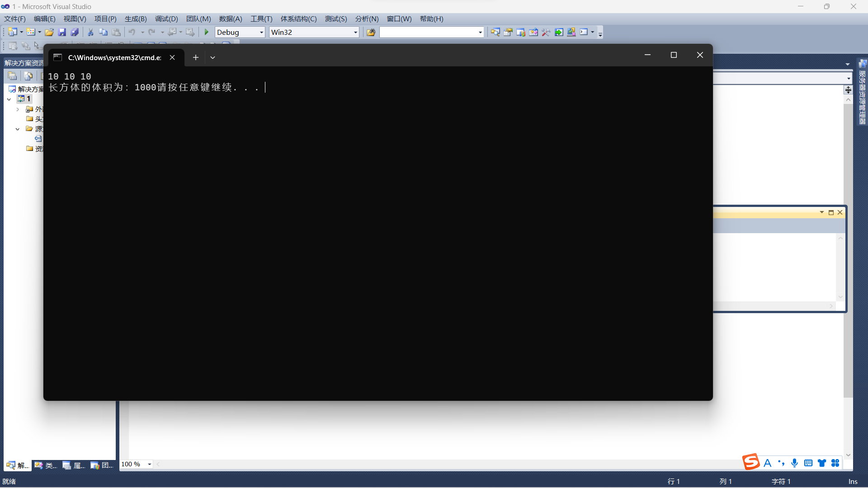Open the 调试(D) menu
The image size is (868, 488).
166,19
